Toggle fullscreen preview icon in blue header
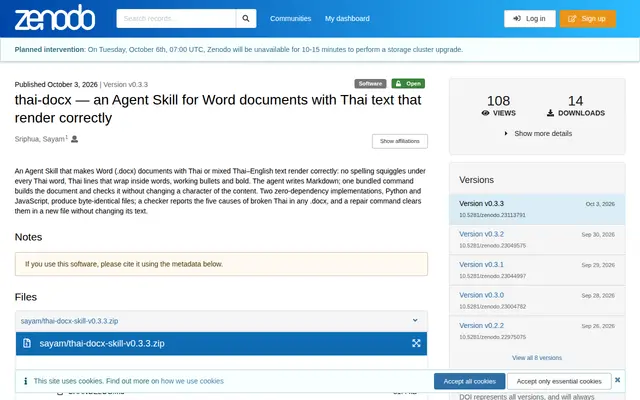Screen dimensions: 640x400 pyautogui.click(x=416, y=343)
